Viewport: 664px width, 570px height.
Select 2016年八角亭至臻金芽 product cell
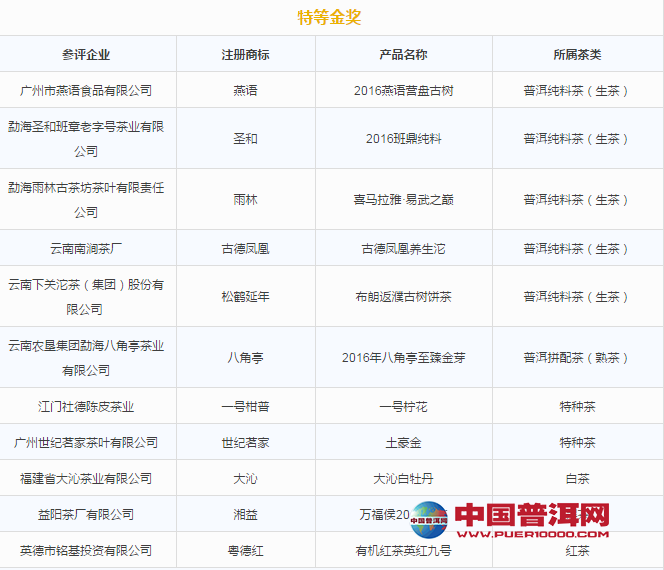[x=404, y=357]
